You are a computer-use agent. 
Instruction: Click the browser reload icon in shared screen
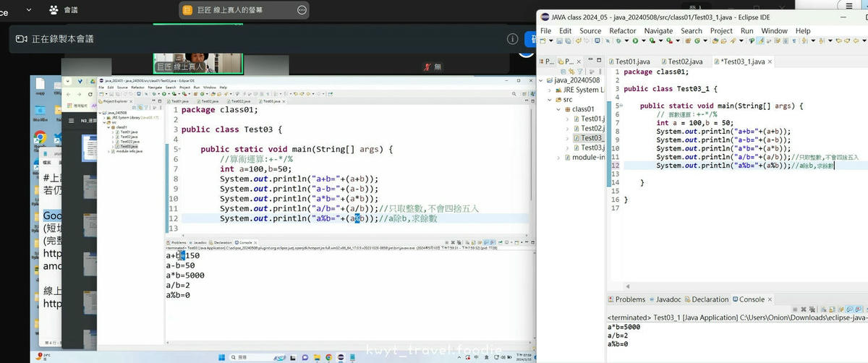90,94
